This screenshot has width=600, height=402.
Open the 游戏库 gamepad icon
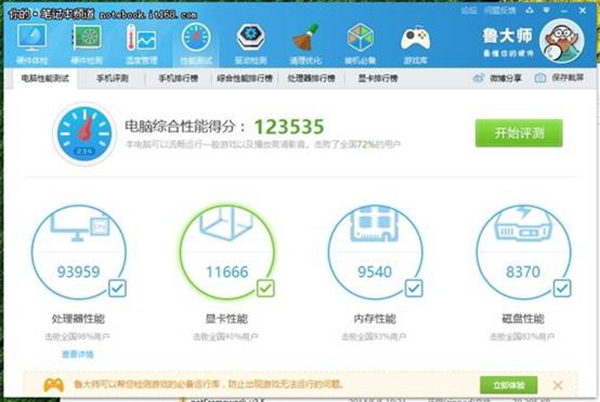(415, 38)
